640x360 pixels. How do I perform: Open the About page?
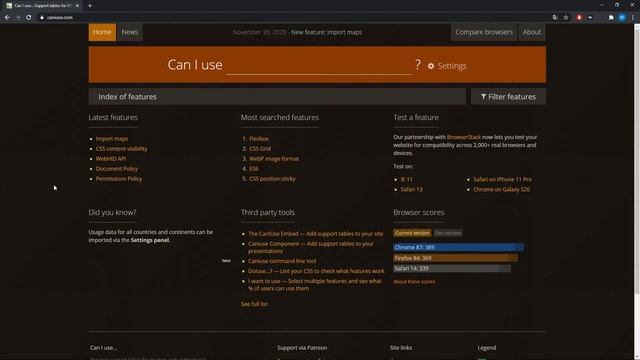pyautogui.click(x=532, y=32)
